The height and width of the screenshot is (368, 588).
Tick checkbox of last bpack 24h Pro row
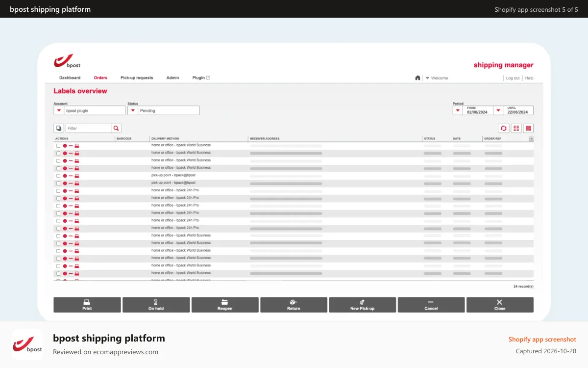(58, 229)
